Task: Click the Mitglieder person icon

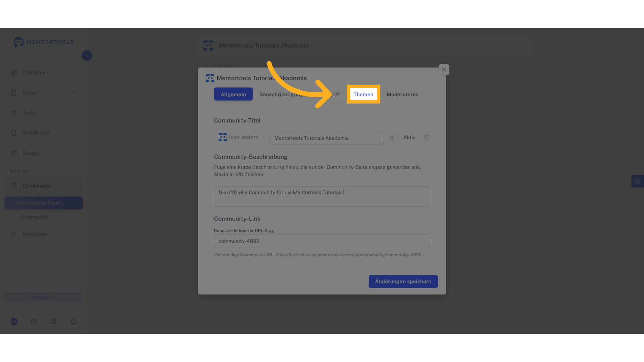Action: pyautogui.click(x=14, y=234)
